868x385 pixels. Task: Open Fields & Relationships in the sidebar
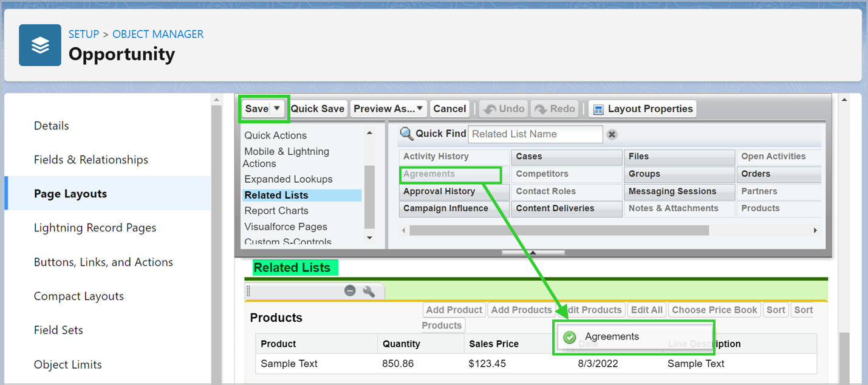(x=91, y=160)
